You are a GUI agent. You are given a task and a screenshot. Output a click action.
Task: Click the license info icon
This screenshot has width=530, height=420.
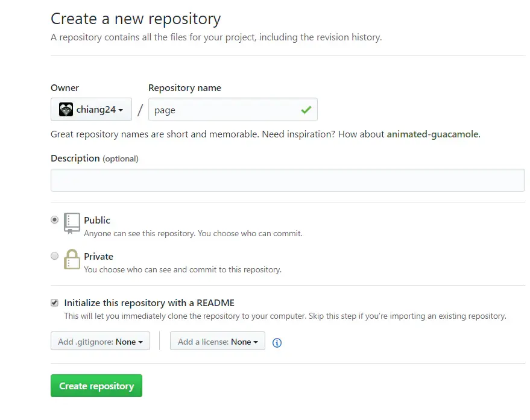coord(277,342)
